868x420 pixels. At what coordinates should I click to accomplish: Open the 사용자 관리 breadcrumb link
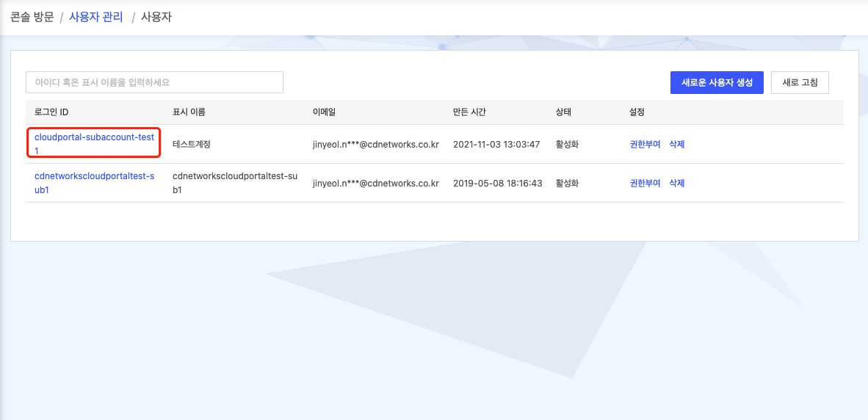pos(97,17)
